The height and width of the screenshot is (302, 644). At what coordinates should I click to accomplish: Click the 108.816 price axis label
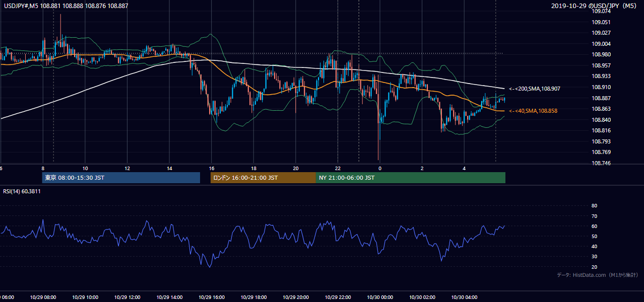point(601,130)
